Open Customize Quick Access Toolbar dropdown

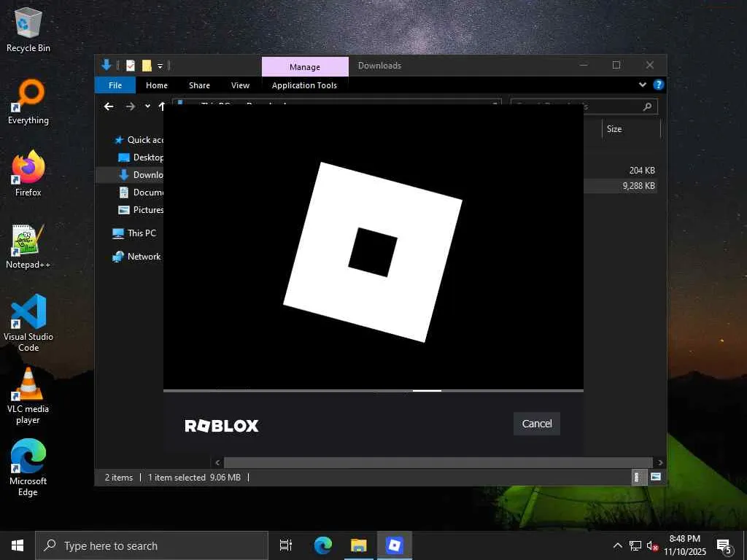160,66
